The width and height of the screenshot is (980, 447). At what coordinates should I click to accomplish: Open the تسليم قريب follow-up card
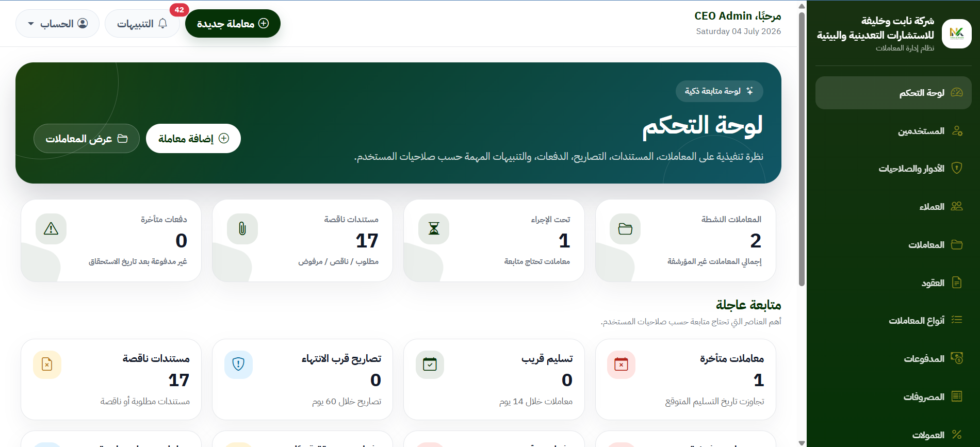coord(494,379)
